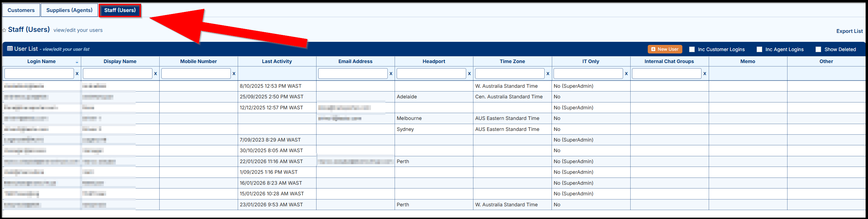Image resolution: width=868 pixels, height=219 pixels.
Task: Toggle the Show Deleted checkbox
Action: click(x=818, y=49)
